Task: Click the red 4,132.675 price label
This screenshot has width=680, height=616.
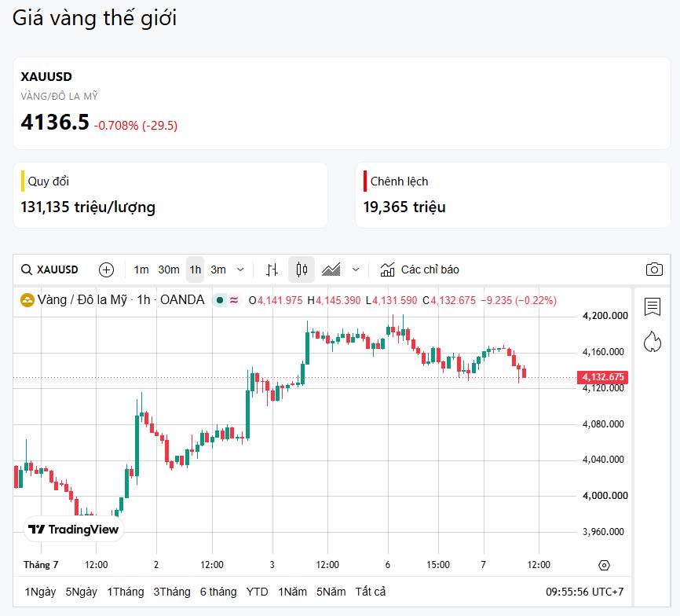Action: [x=602, y=377]
